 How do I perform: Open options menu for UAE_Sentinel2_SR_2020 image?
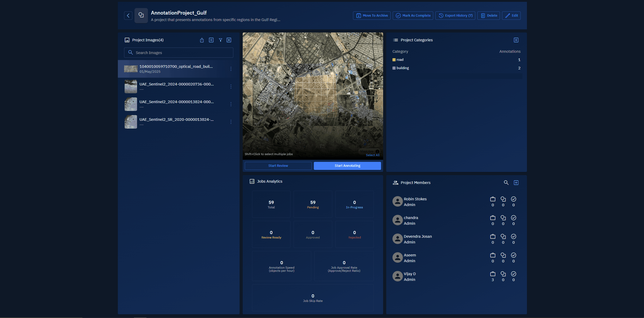pyautogui.click(x=231, y=122)
